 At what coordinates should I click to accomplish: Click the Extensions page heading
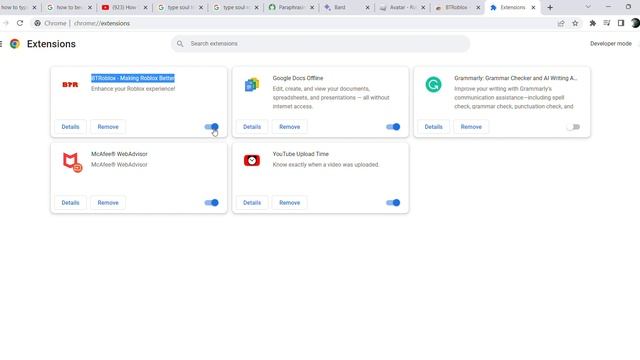(51, 44)
